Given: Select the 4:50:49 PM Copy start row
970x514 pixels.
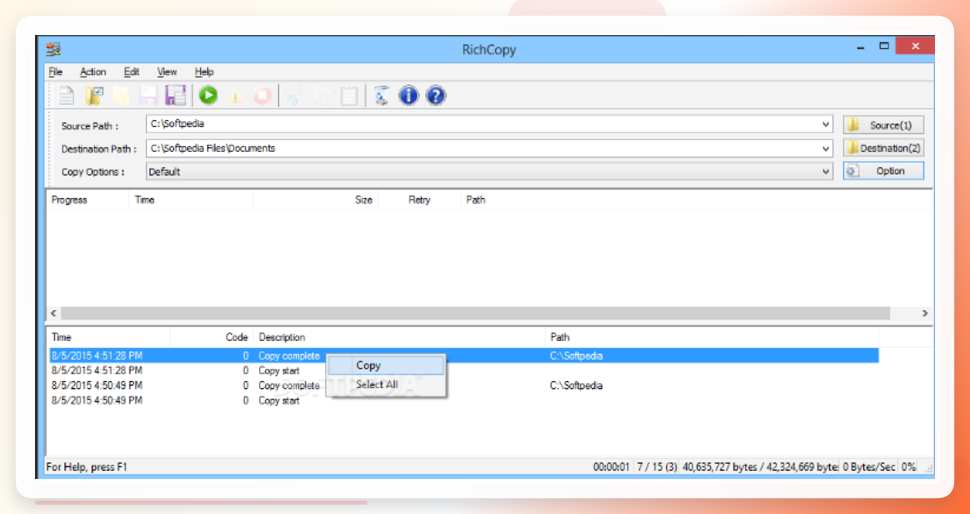Looking at the screenshot, I should pos(463,400).
